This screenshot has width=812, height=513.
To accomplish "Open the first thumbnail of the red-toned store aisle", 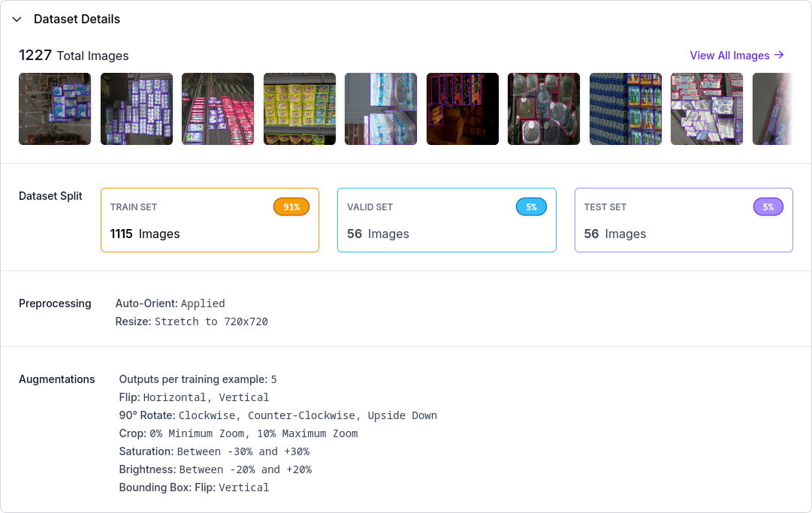I will pyautogui.click(x=55, y=109).
